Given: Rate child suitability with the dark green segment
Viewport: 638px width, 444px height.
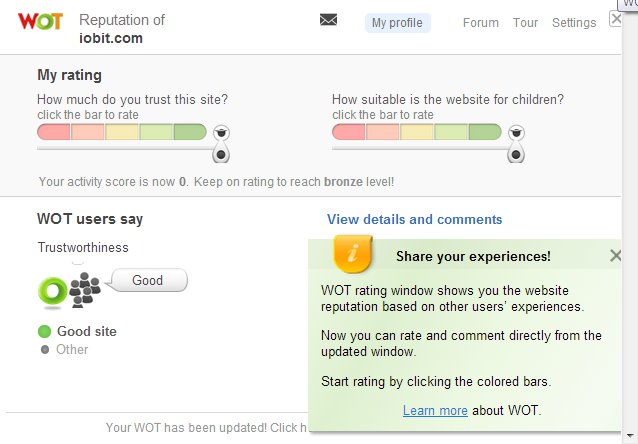Looking at the screenshot, I should tap(484, 132).
